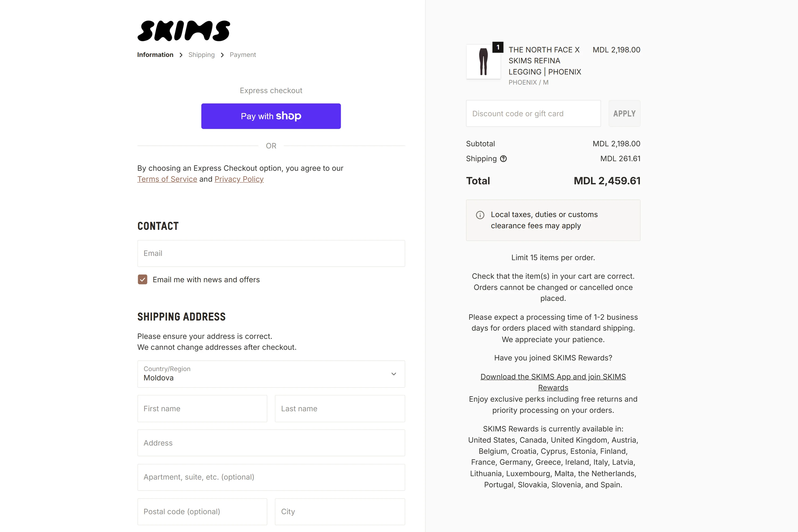Click the APPLY discount button
Image resolution: width=798 pixels, height=532 pixels.
[x=624, y=114]
